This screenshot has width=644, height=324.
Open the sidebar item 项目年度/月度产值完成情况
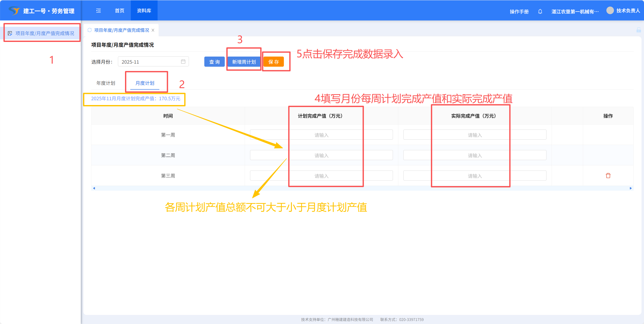45,33
